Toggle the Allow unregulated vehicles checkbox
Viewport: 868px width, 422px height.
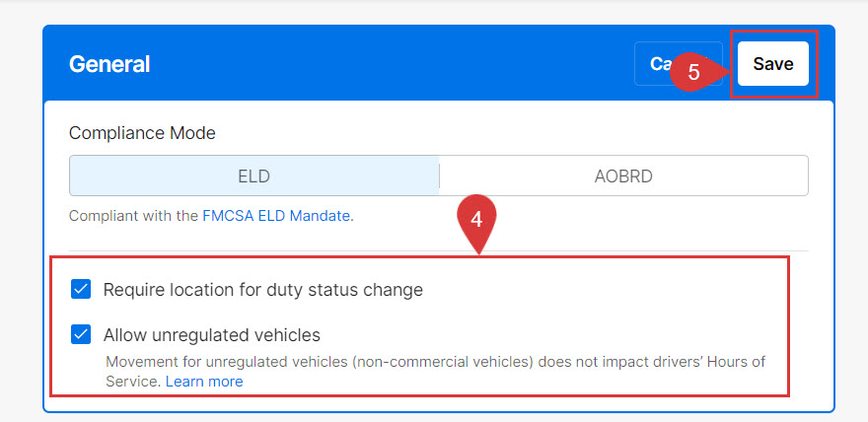coord(82,334)
